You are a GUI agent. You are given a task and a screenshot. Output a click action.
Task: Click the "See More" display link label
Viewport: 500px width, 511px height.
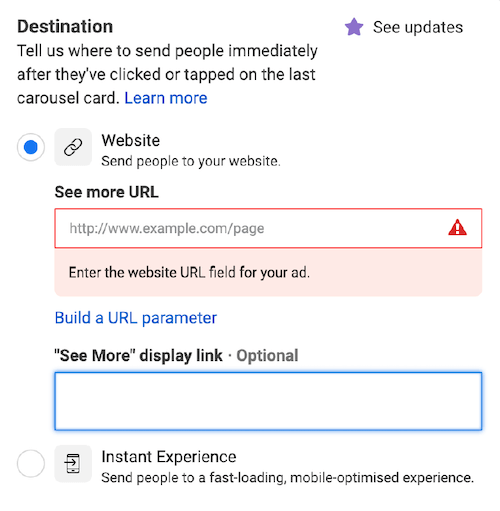[x=138, y=355]
